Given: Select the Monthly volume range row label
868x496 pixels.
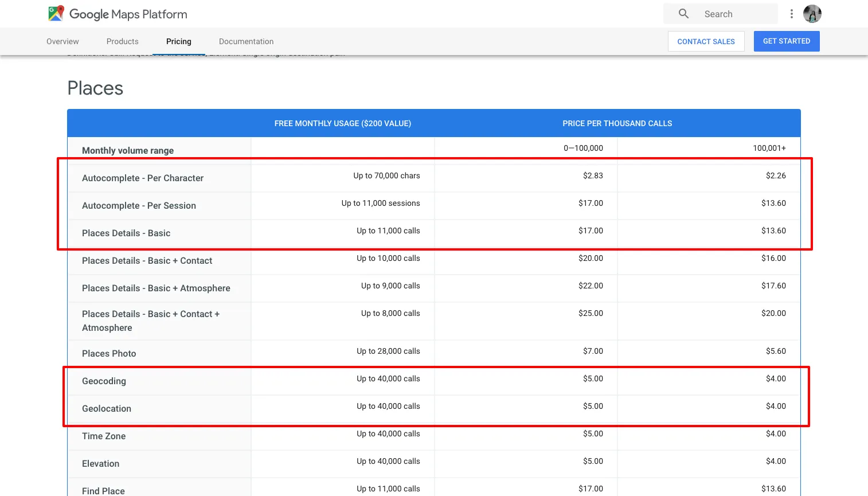Looking at the screenshot, I should [128, 150].
